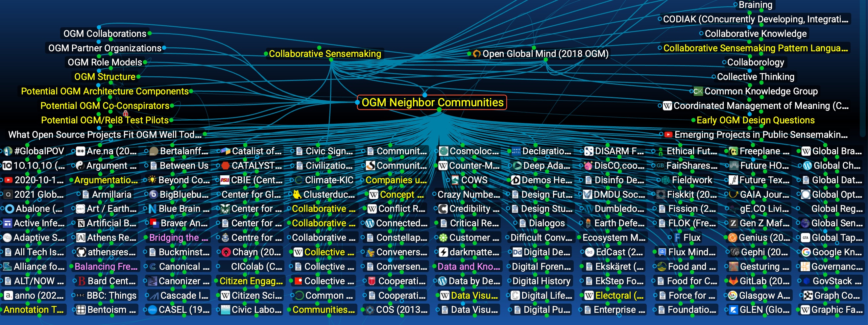Activate the Early OGM Design Questions thought
Image resolution: width=868 pixels, height=325 pixels.
point(755,120)
